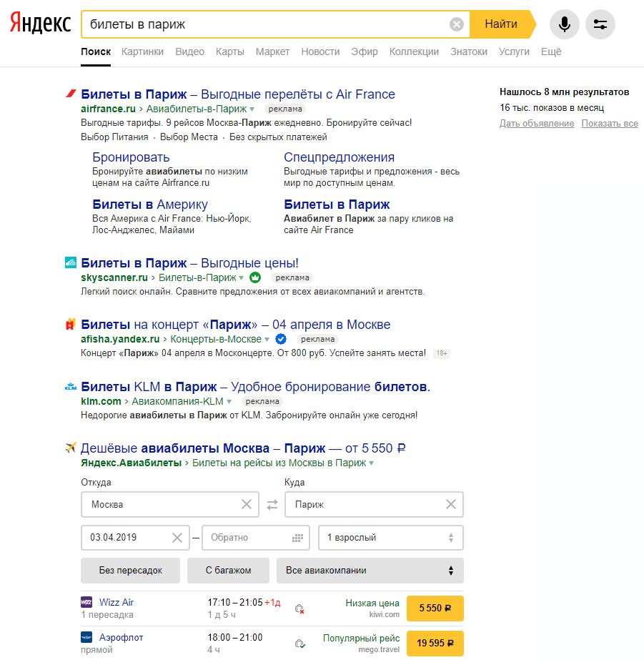This screenshot has width=644, height=660.
Task: Open the Знатоки tab
Action: [469, 51]
